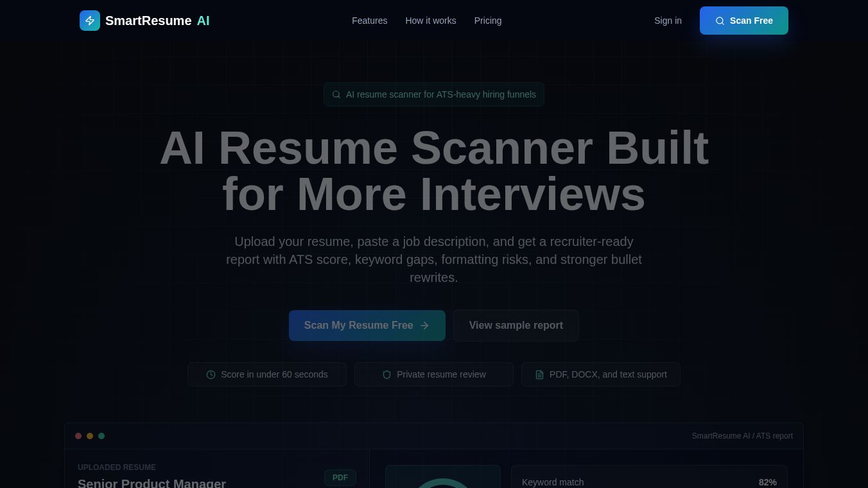Image resolution: width=868 pixels, height=488 pixels.
Task: Click the PDF file type badge
Action: click(x=340, y=478)
